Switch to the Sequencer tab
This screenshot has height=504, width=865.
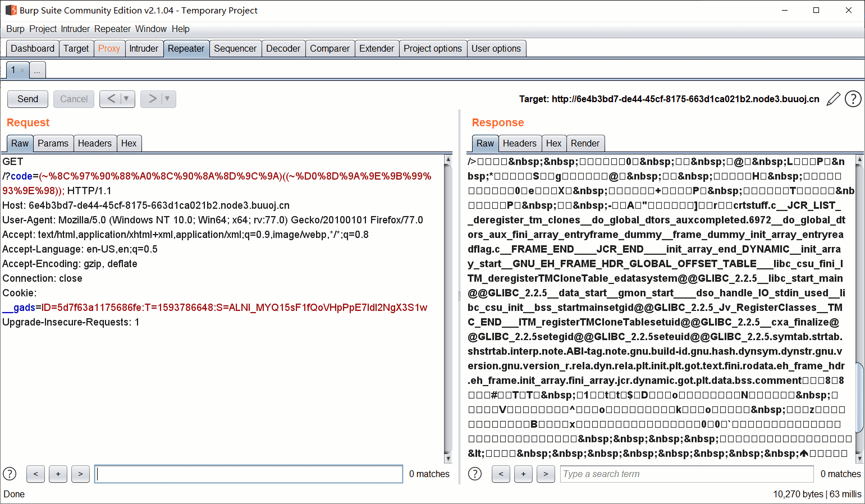tap(235, 48)
